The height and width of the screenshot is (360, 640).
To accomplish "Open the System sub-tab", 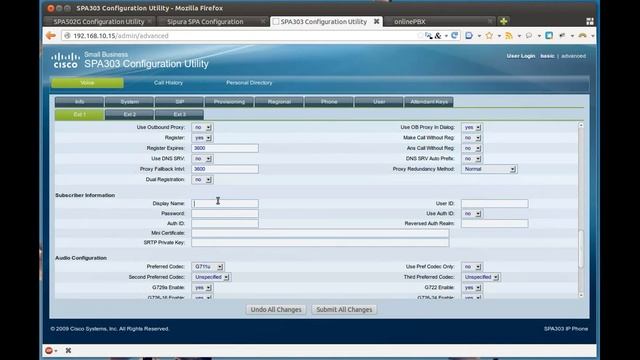I will point(129,102).
